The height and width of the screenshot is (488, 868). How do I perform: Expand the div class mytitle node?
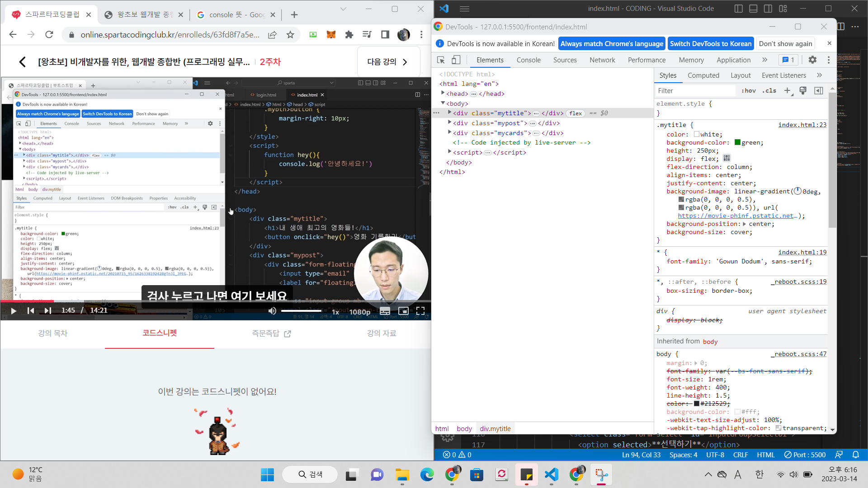click(x=450, y=113)
